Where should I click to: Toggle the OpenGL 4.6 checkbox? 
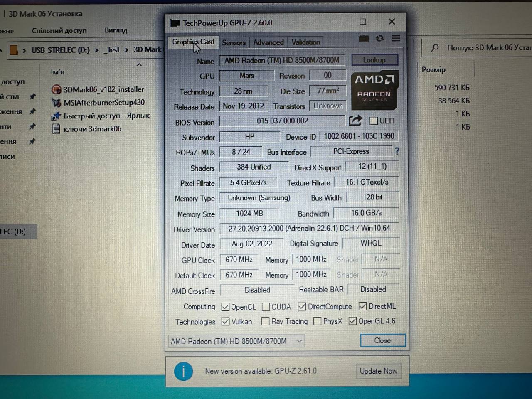pyautogui.click(x=352, y=321)
